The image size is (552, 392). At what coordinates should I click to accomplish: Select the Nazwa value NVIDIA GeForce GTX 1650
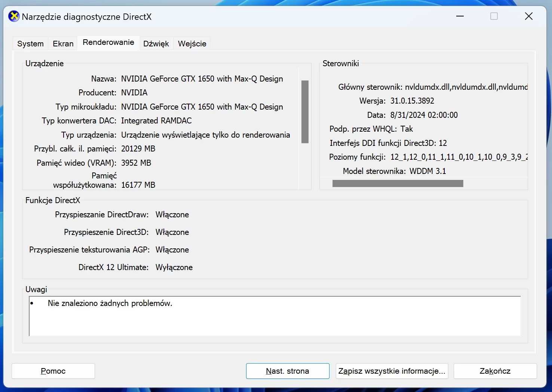pos(202,79)
